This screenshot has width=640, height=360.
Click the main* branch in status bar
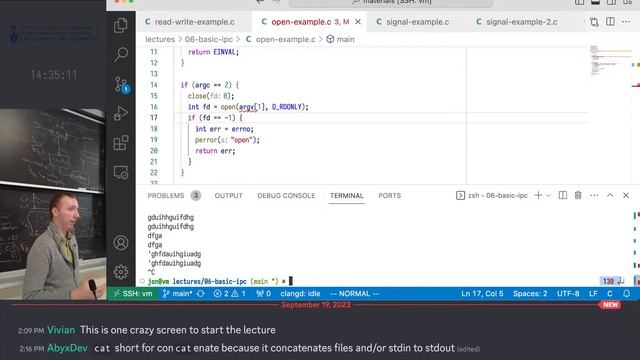(x=178, y=293)
